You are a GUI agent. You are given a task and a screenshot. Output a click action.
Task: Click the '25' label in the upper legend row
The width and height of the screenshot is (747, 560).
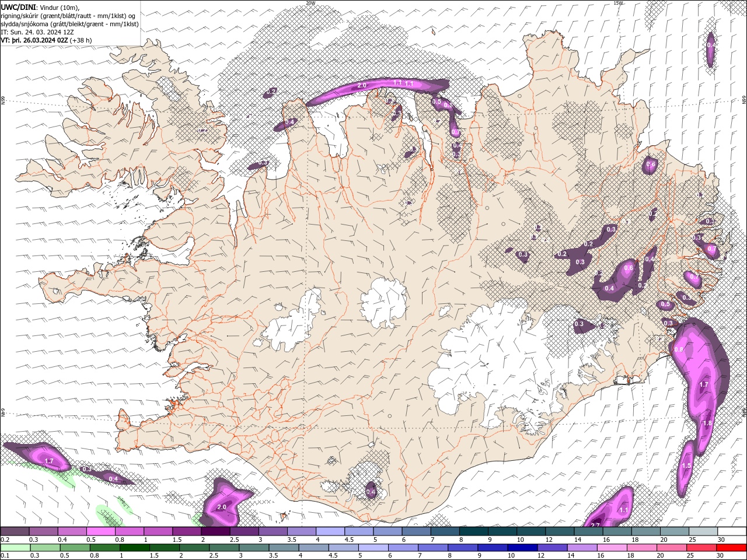click(x=692, y=540)
